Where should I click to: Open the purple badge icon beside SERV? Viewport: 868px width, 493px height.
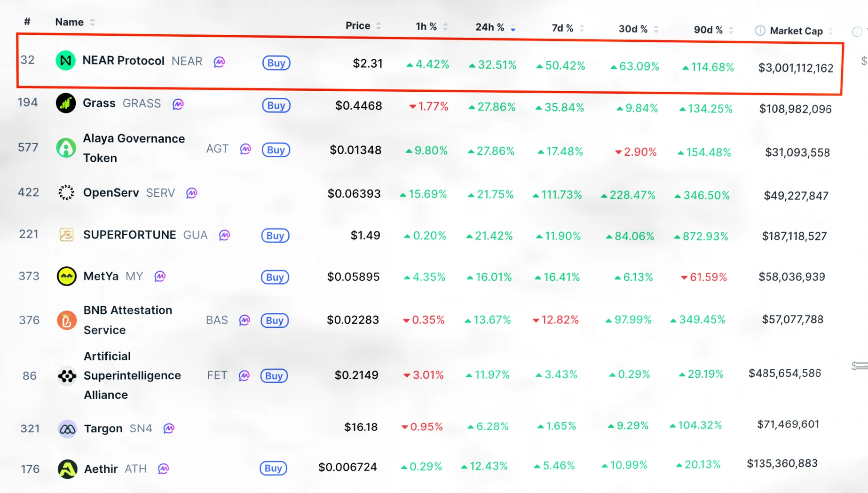(x=191, y=193)
